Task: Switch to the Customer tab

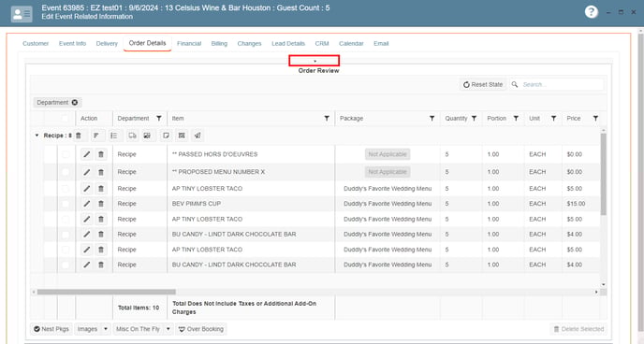Action: click(36, 43)
